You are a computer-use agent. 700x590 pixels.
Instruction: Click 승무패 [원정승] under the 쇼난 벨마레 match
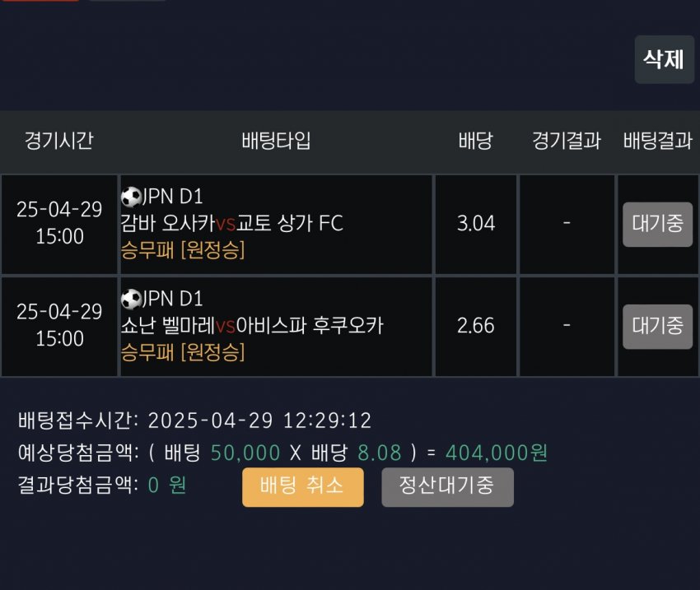click(x=183, y=352)
